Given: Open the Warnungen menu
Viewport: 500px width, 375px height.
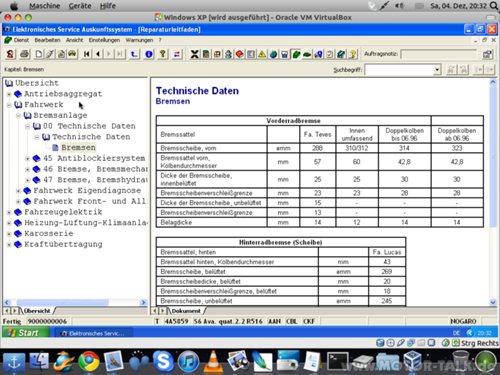Looking at the screenshot, I should (x=139, y=40).
